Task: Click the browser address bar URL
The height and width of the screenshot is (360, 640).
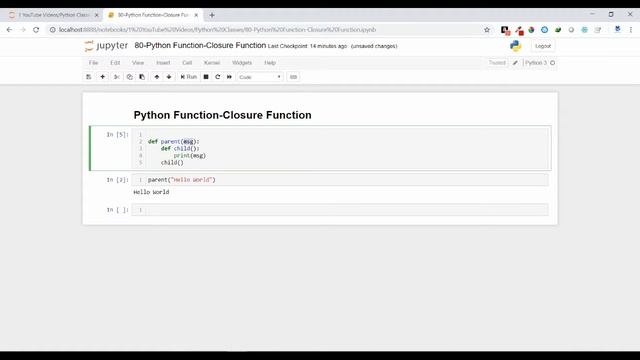Action: (217, 30)
